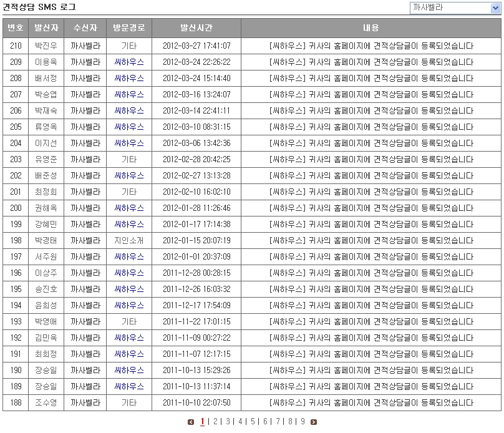Click the previous page arrow icon

(x=191, y=422)
